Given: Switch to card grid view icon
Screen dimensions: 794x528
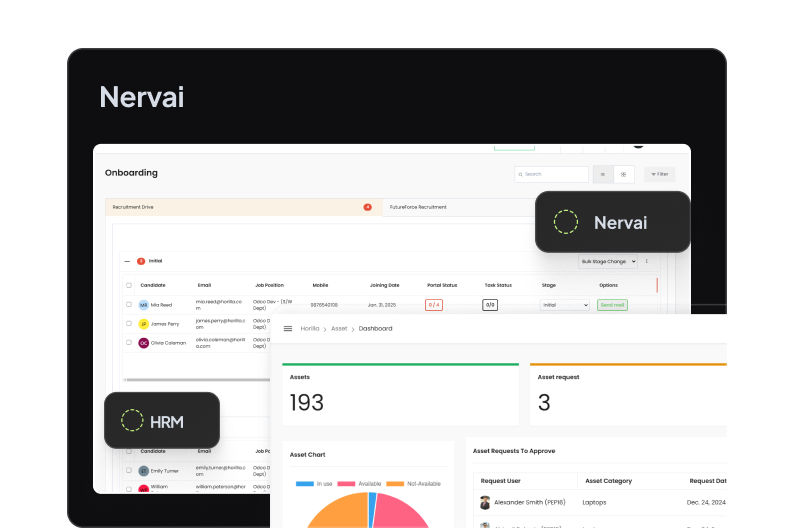Looking at the screenshot, I should click(623, 174).
